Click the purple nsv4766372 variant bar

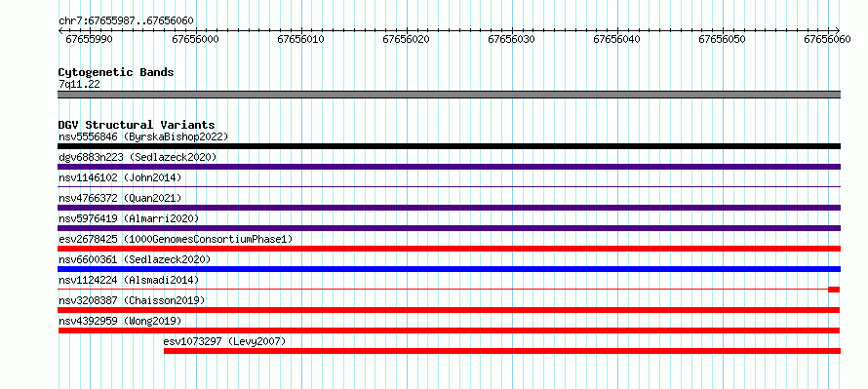point(449,208)
